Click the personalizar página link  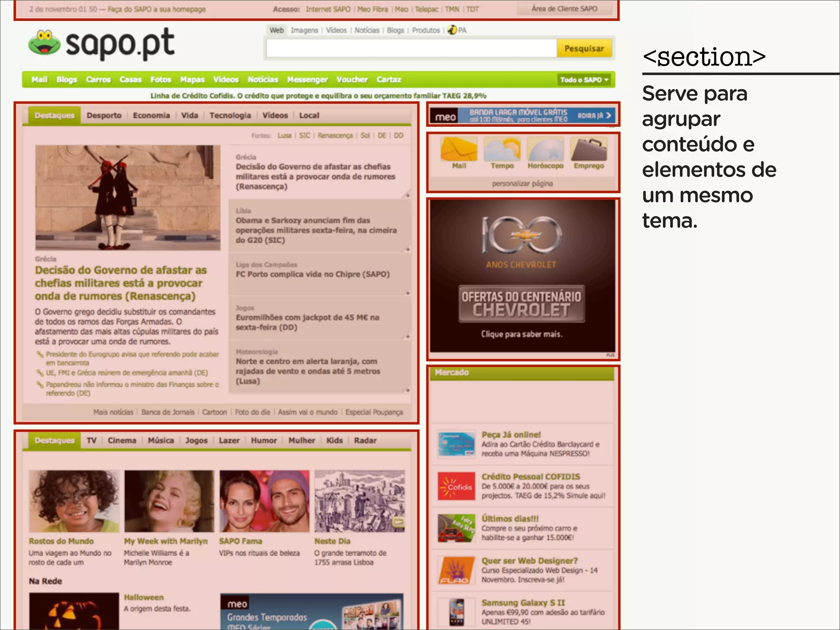click(522, 183)
